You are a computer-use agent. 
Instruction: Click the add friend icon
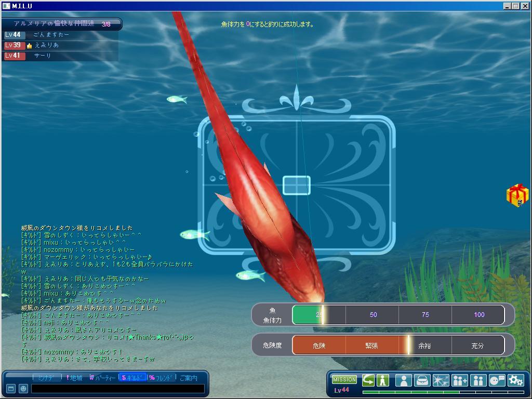point(460,380)
